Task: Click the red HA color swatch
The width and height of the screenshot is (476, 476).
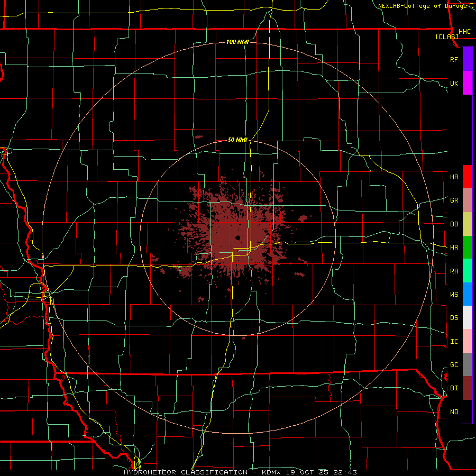Action: point(467,177)
